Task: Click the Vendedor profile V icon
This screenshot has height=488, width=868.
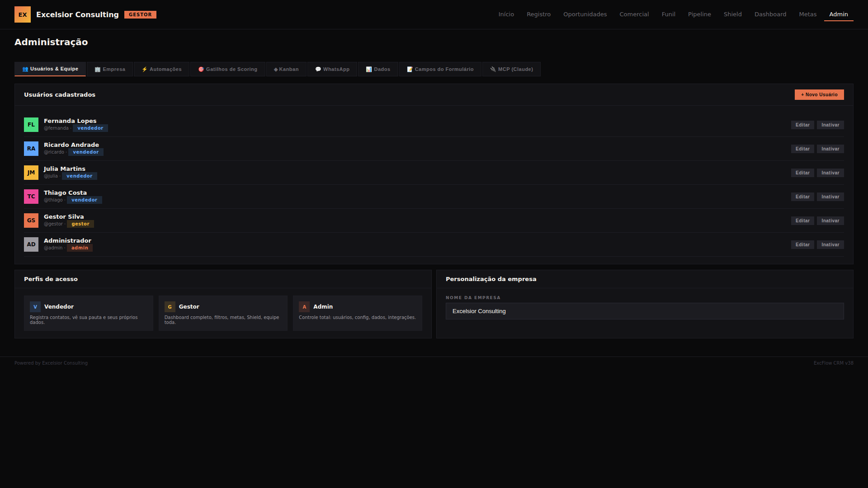Action: (35, 307)
